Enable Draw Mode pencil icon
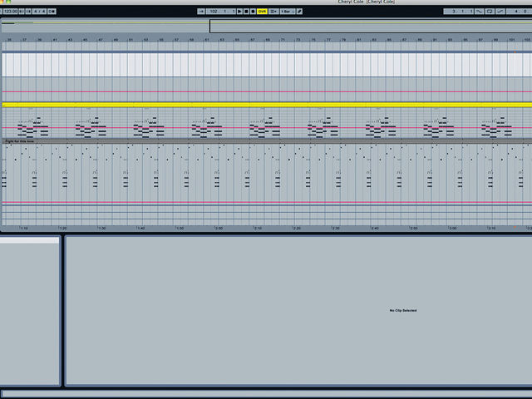 coord(299,11)
